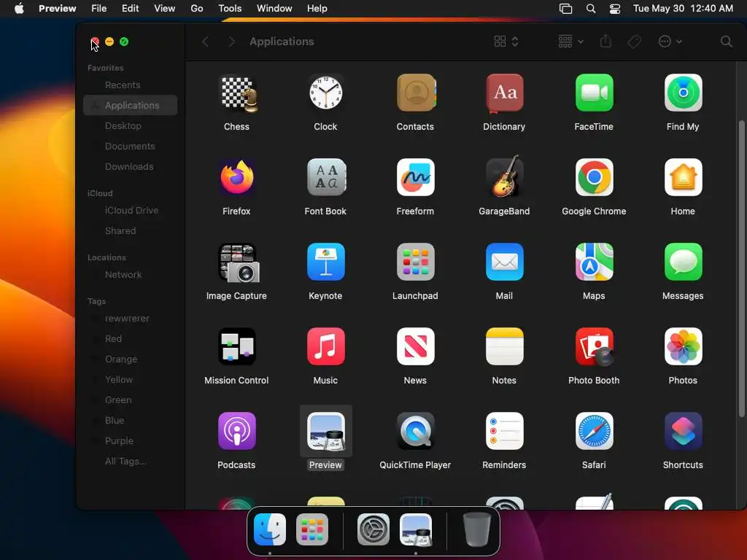The width and height of the screenshot is (747, 560).
Task: Open Desktop in the sidebar
Action: pos(130,125)
